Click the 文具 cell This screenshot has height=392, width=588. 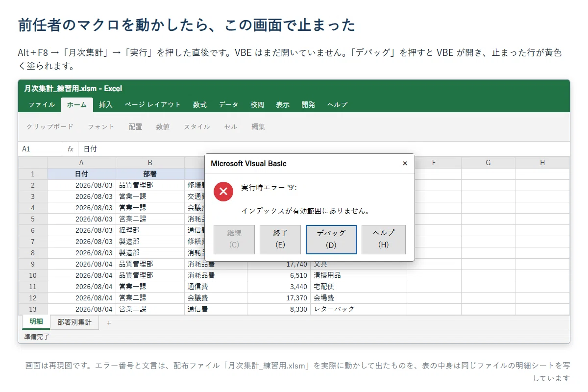tap(359, 264)
